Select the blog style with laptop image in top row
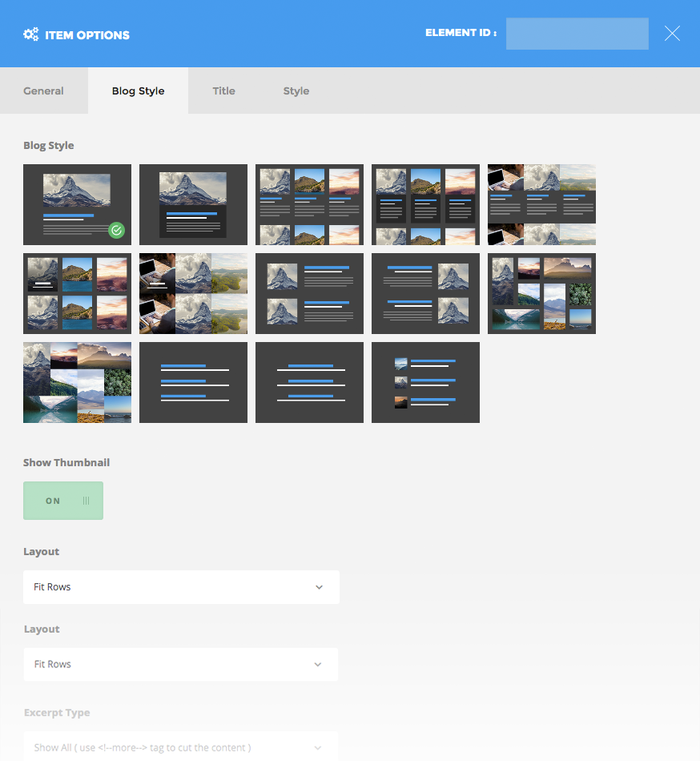 pos(541,204)
